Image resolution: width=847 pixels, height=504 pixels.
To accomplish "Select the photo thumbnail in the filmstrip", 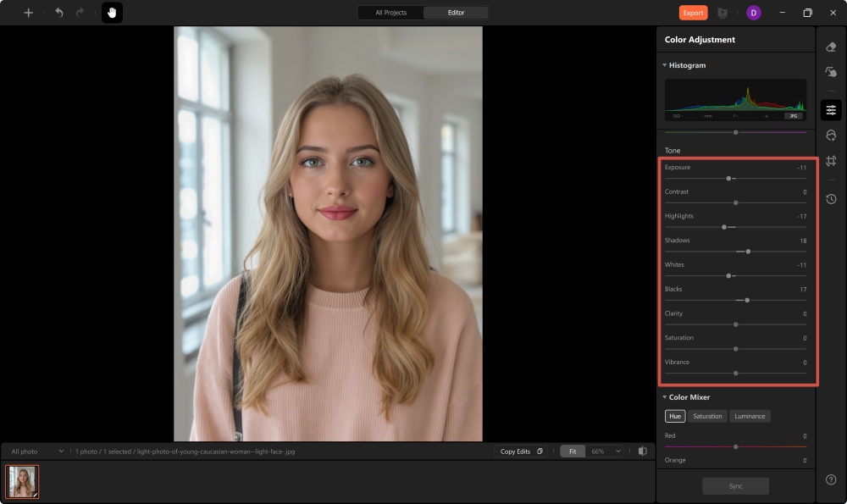I will click(x=22, y=479).
